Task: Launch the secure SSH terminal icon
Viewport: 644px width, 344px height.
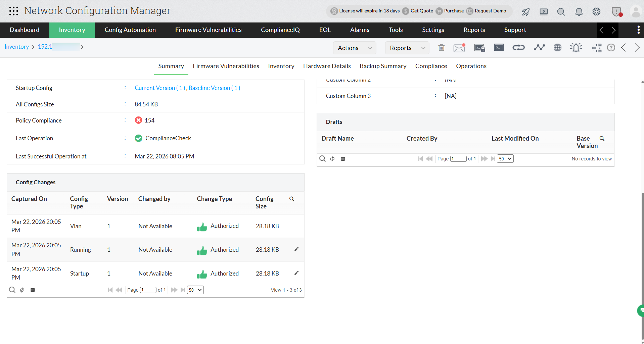Action: pos(479,48)
